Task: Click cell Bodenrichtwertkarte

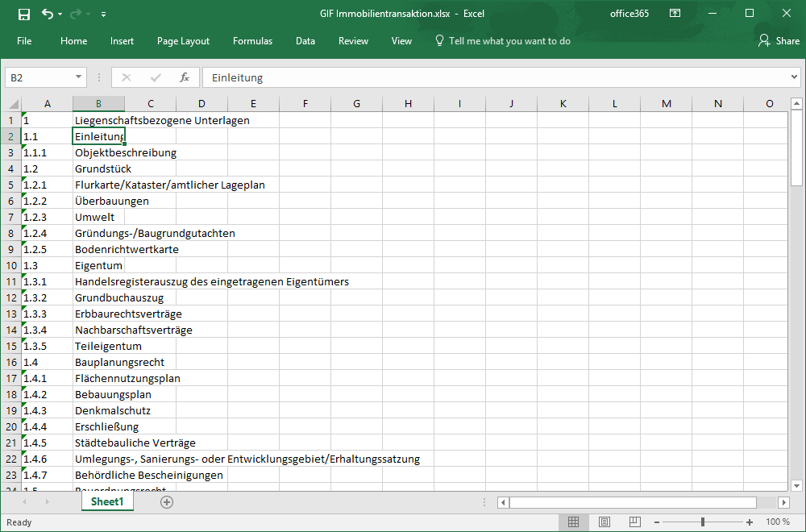Action: coord(127,249)
